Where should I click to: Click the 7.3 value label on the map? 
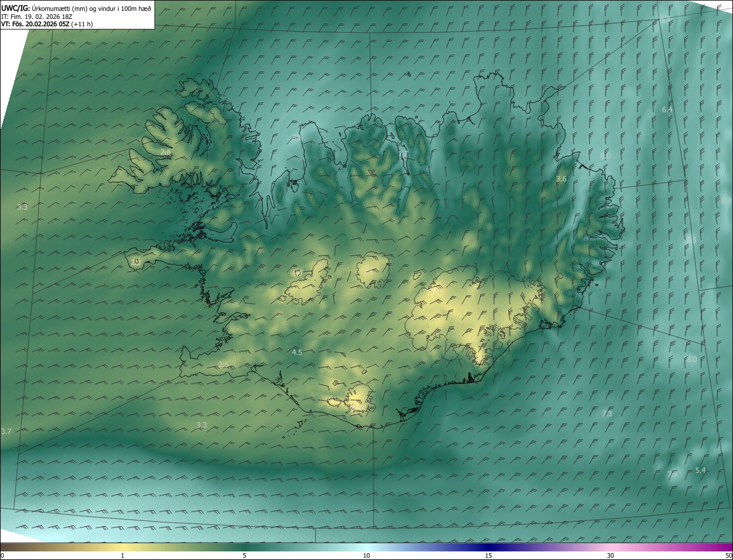coord(608,413)
